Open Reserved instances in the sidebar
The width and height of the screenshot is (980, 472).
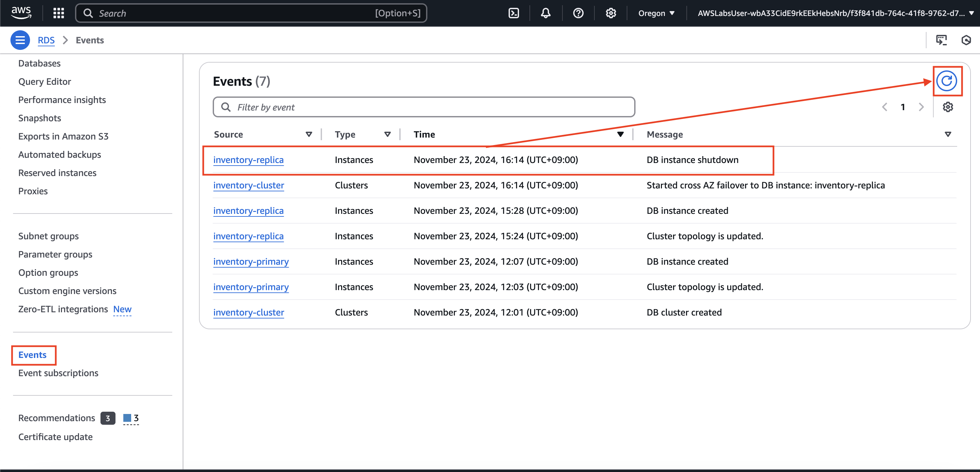[57, 173]
